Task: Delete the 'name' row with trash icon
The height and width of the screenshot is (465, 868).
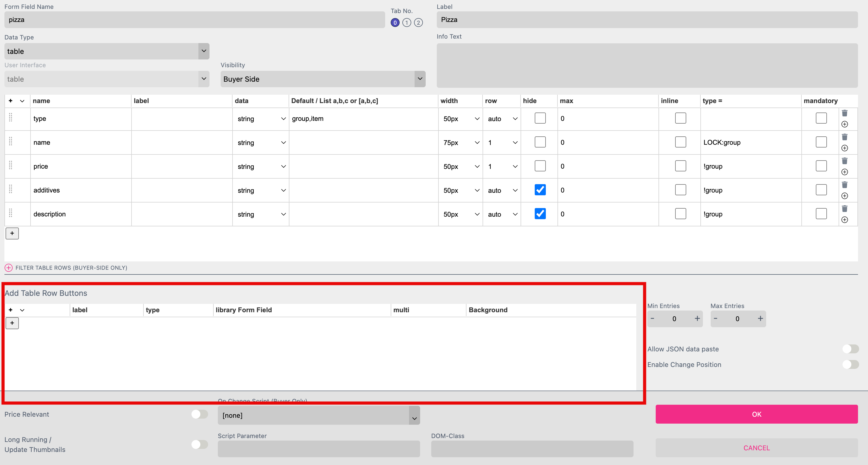Action: click(844, 137)
